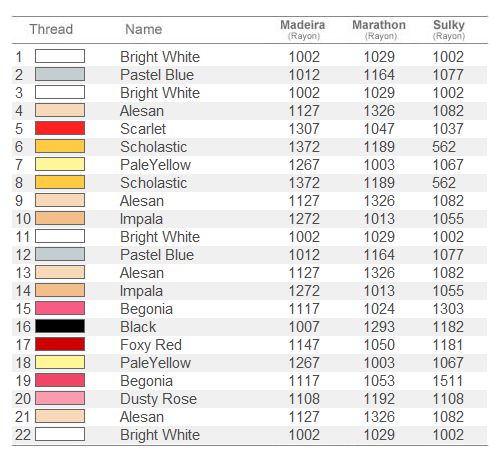
Task: Select the Dusty Rose name text
Action: tap(158, 399)
